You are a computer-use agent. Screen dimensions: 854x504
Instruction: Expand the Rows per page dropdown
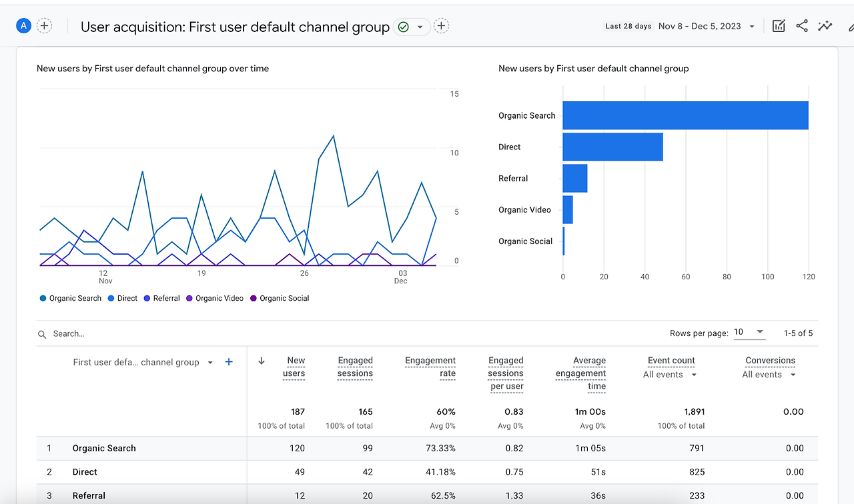click(749, 332)
